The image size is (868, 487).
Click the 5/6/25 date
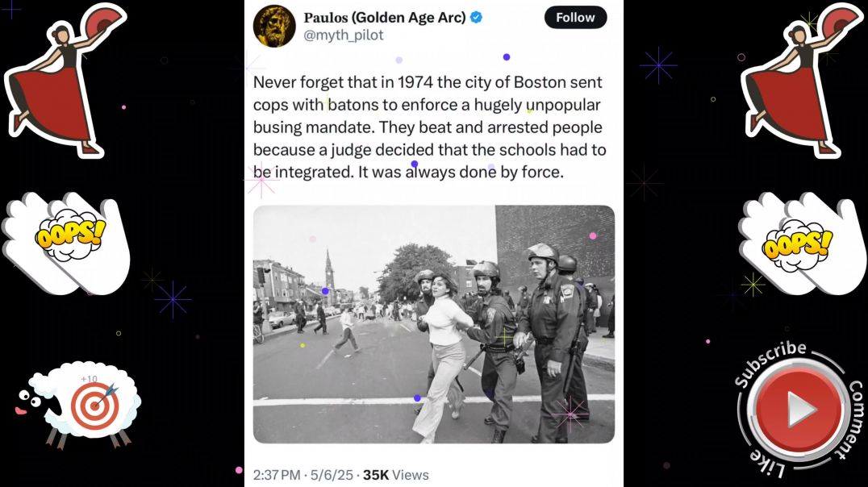(332, 475)
